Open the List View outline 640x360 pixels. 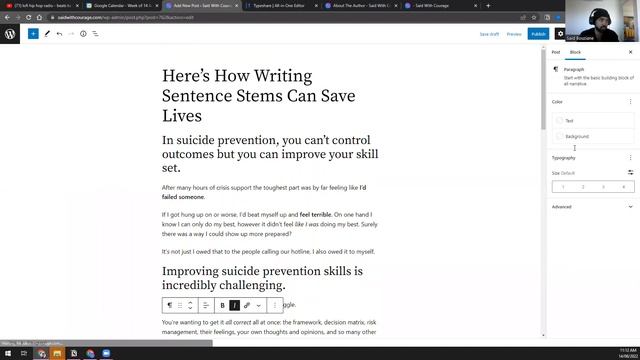pos(95,34)
